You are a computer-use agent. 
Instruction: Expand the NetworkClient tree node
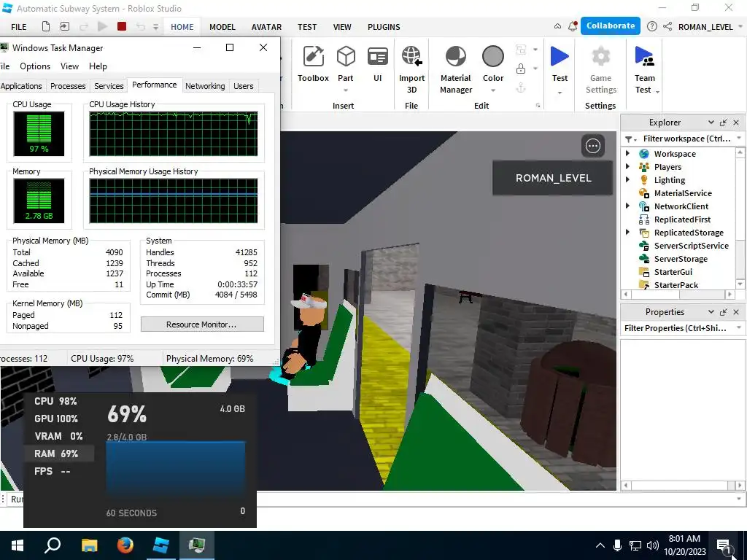pos(627,206)
